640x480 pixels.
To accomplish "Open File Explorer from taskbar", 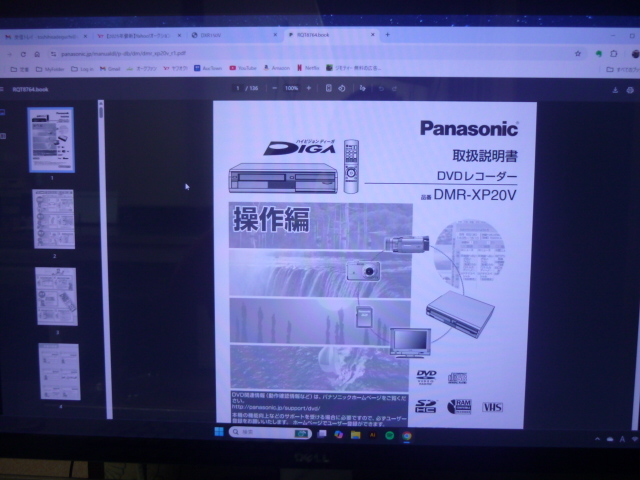I will (x=356, y=435).
